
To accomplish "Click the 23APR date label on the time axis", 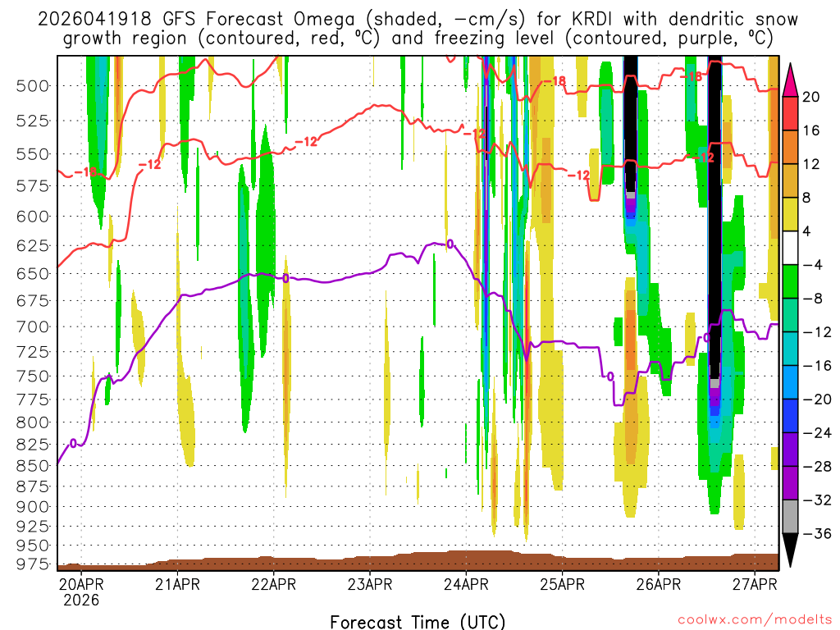I will pyautogui.click(x=370, y=584).
